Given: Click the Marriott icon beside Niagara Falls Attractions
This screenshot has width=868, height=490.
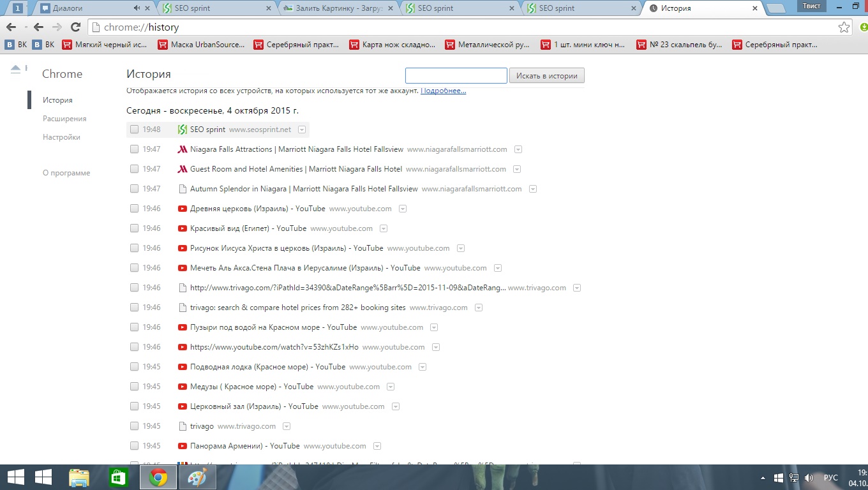Looking at the screenshot, I should pyautogui.click(x=182, y=149).
